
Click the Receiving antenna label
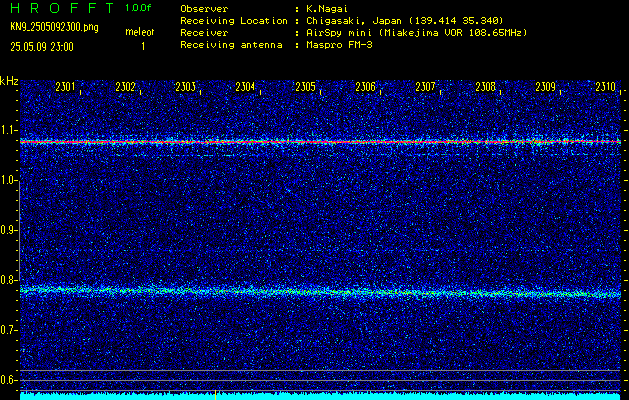coord(231,45)
